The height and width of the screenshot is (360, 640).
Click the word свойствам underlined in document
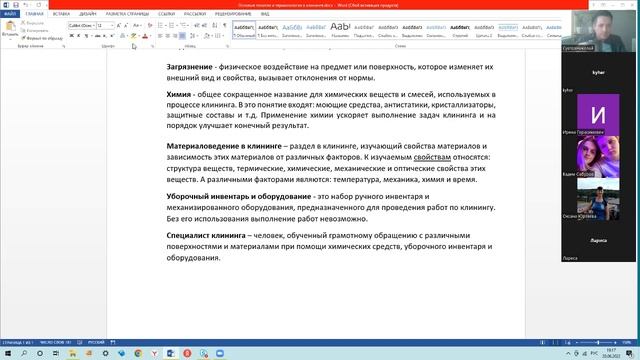(x=432, y=157)
